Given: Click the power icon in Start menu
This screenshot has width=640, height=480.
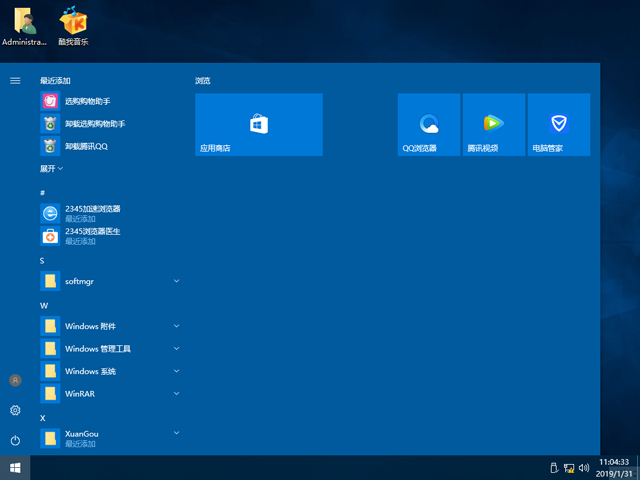Looking at the screenshot, I should (15, 440).
